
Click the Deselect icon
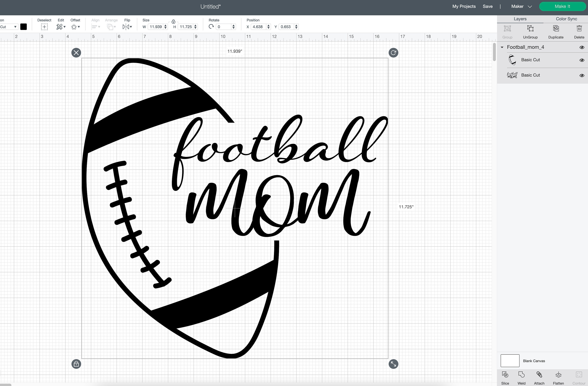click(44, 27)
